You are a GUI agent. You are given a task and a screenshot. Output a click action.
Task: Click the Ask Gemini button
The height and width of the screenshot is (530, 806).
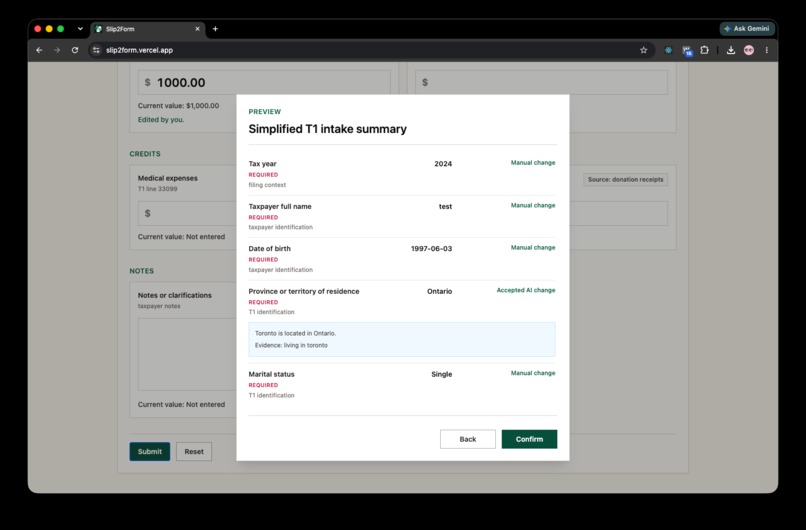[x=747, y=29]
